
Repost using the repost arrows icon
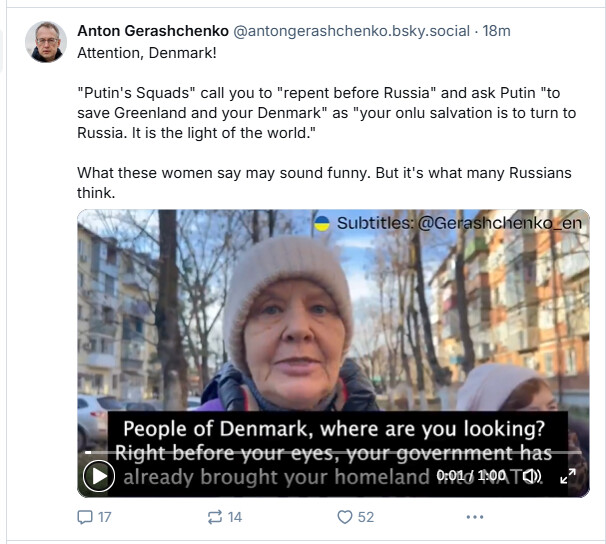(x=214, y=517)
